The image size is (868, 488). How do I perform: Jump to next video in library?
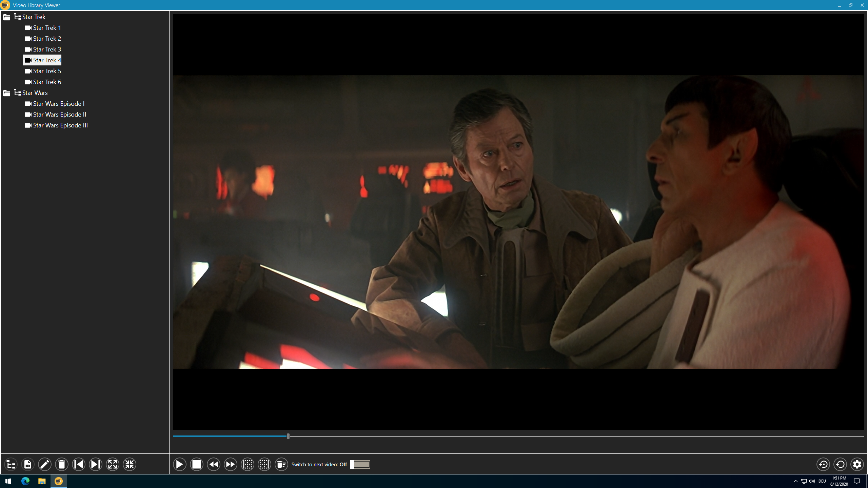(x=96, y=464)
